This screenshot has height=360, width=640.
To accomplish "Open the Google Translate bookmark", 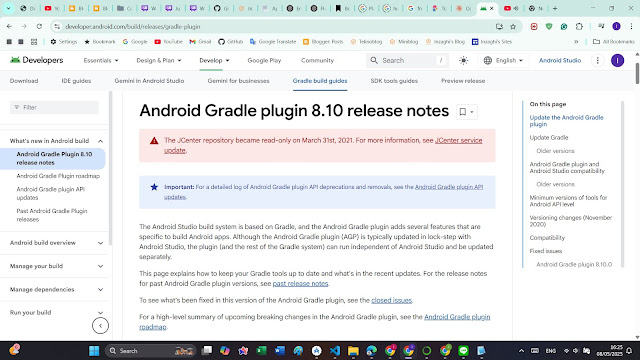I will tap(273, 42).
